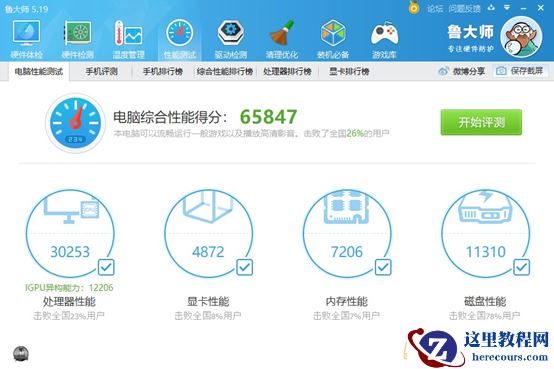This screenshot has height=369, width=554.
Task: Click the 保存截屏 screenshot button
Action: coord(519,71)
